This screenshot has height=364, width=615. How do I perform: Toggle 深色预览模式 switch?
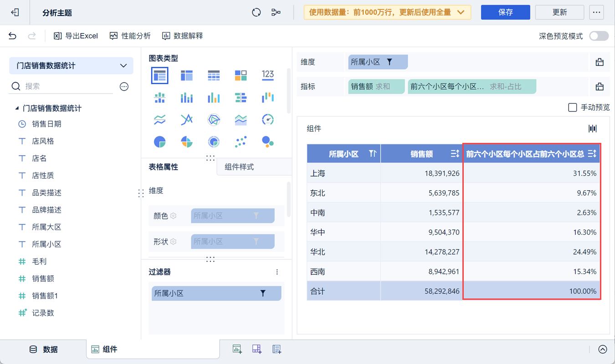coord(599,36)
